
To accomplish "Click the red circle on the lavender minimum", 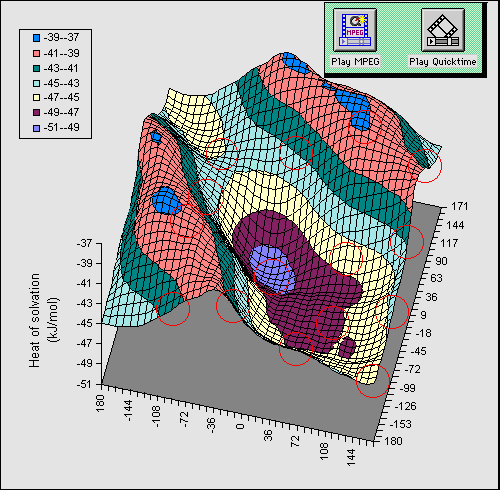I will [x=272, y=277].
